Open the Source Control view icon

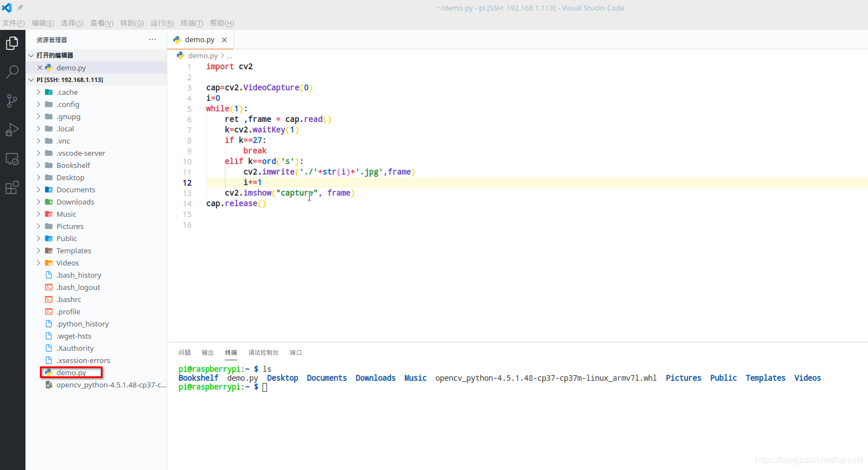click(x=12, y=101)
